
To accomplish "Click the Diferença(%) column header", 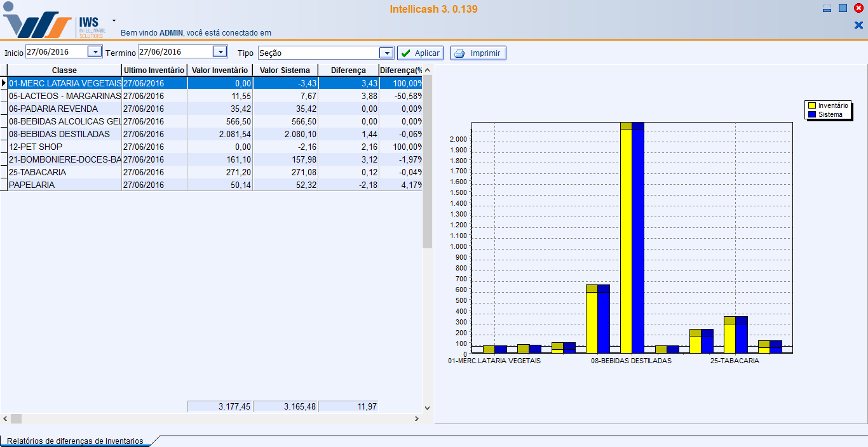I will coord(400,70).
